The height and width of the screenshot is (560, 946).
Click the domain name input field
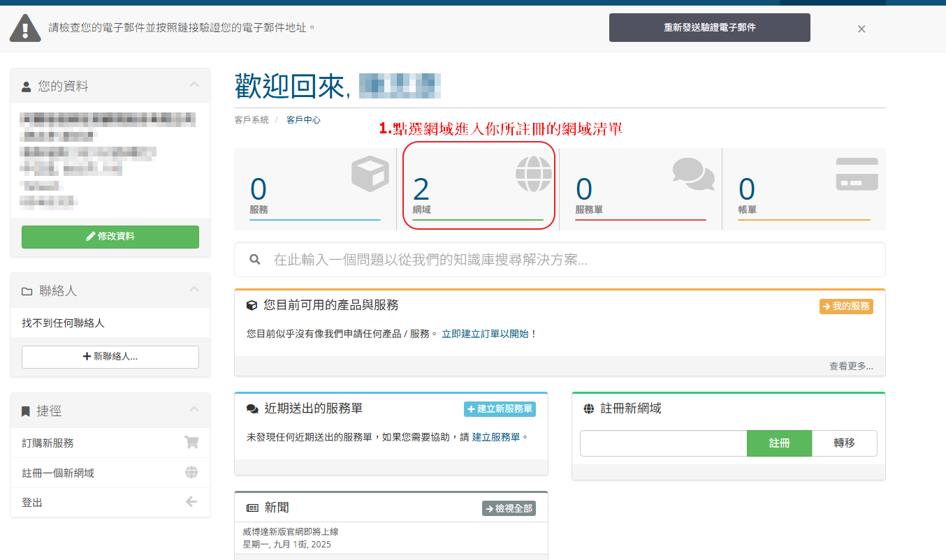pyautogui.click(x=663, y=443)
